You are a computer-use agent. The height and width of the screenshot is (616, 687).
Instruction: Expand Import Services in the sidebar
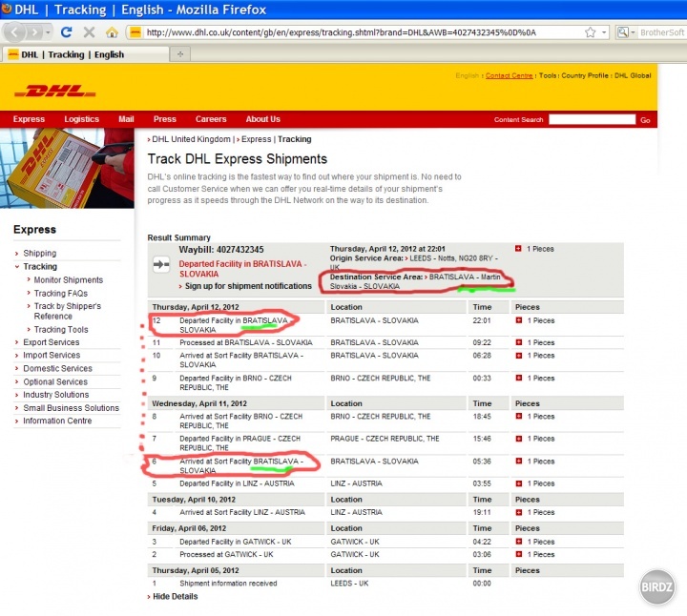tap(52, 355)
